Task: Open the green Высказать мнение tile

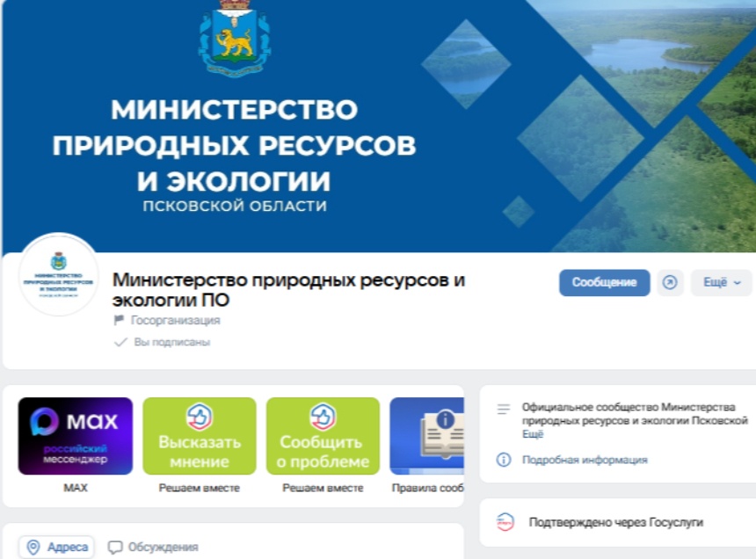Action: pyautogui.click(x=200, y=436)
